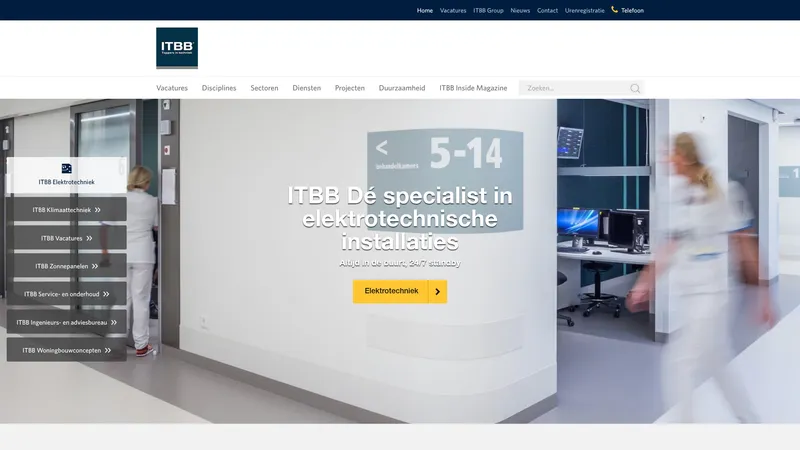Select ITBB Ingenieurs- en adviesbureau side button
This screenshot has height=450, width=800.
tap(66, 322)
